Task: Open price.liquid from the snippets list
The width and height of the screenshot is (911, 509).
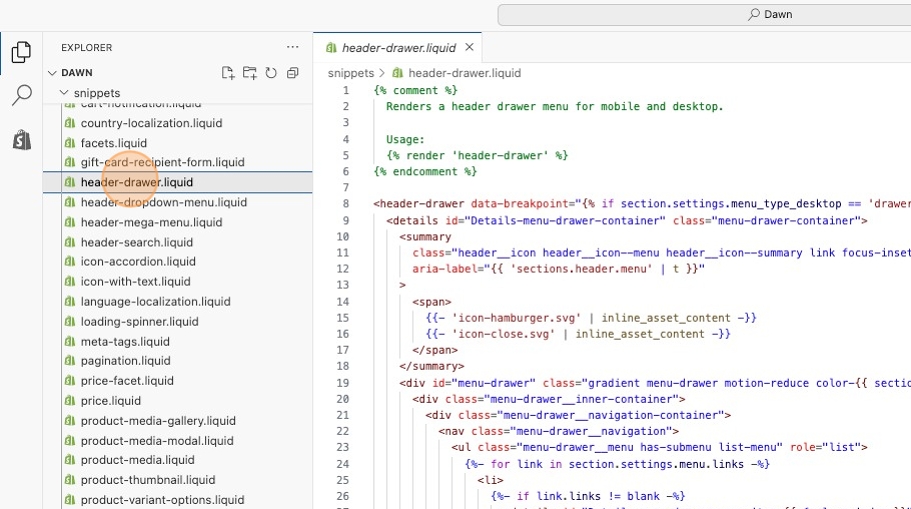Action: coord(110,400)
